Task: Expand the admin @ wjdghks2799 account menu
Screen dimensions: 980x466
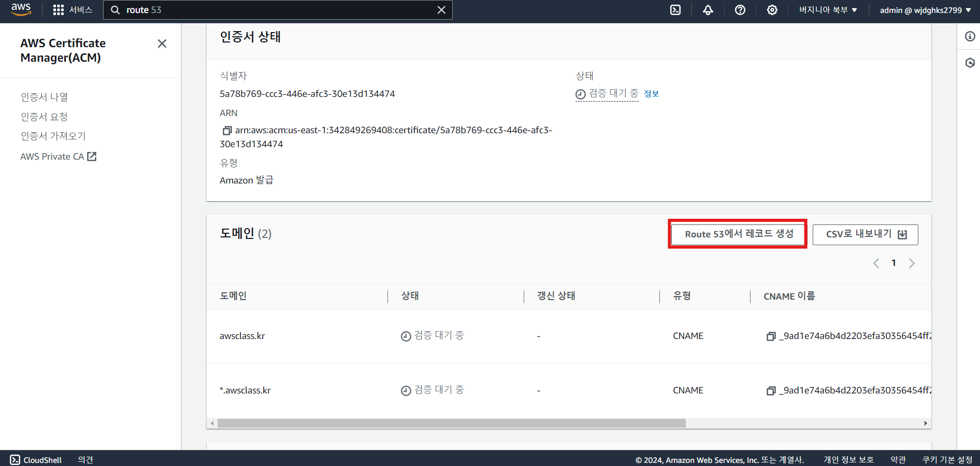Action: tap(925, 10)
